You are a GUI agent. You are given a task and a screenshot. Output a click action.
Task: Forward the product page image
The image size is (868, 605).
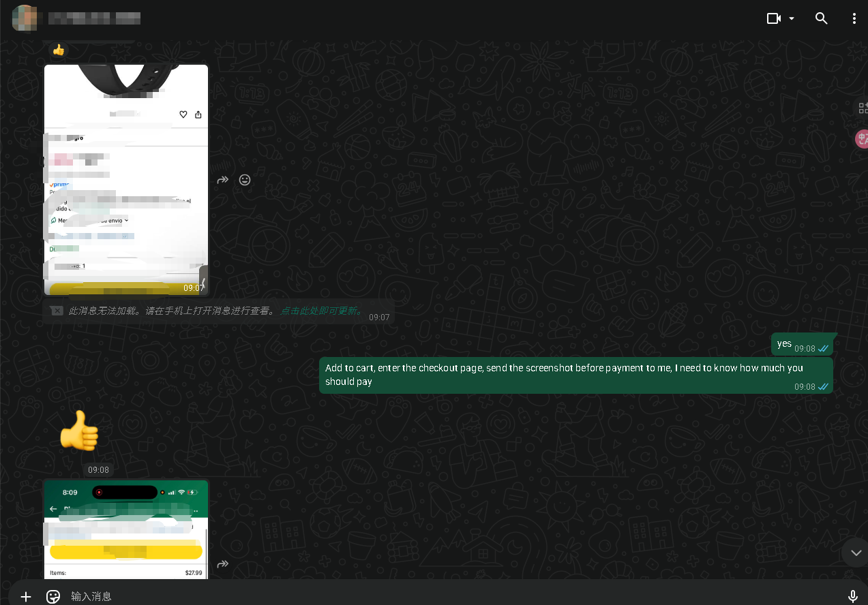(x=222, y=180)
